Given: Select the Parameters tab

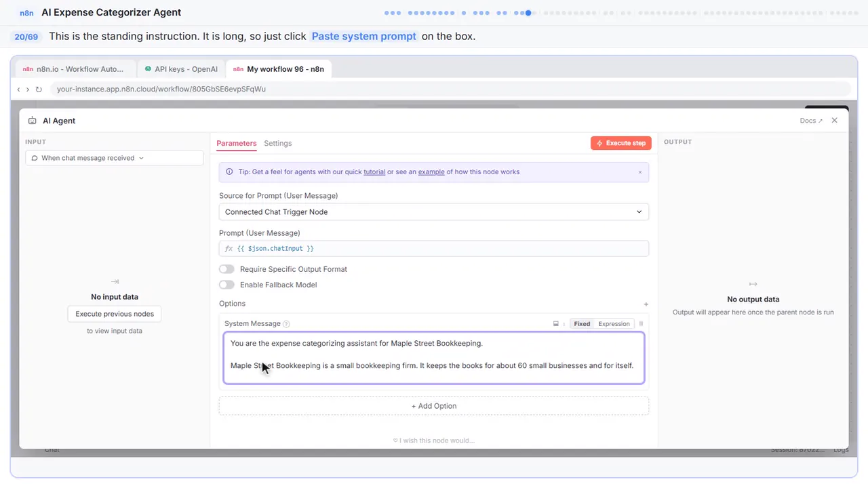Looking at the screenshot, I should pyautogui.click(x=237, y=143).
